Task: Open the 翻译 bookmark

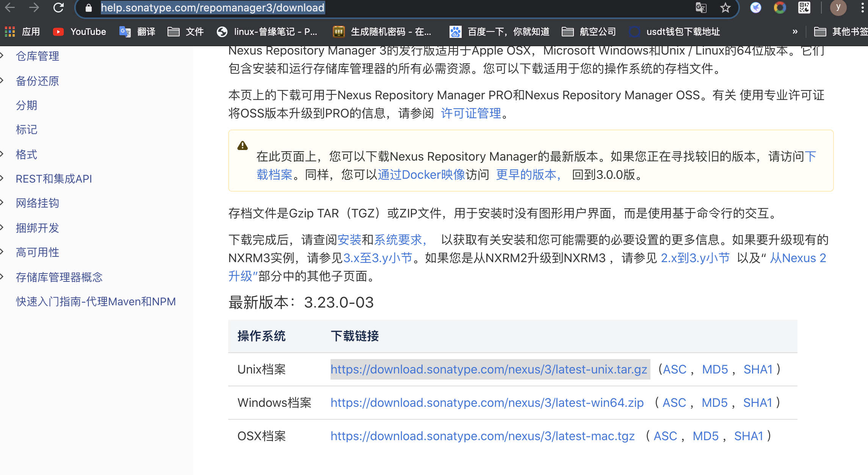Action: (x=137, y=32)
